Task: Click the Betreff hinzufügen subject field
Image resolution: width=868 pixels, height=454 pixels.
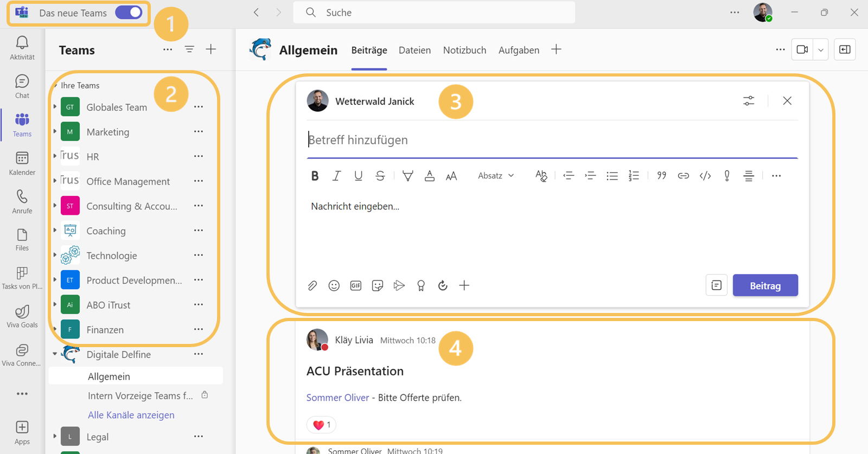Action: click(x=552, y=140)
